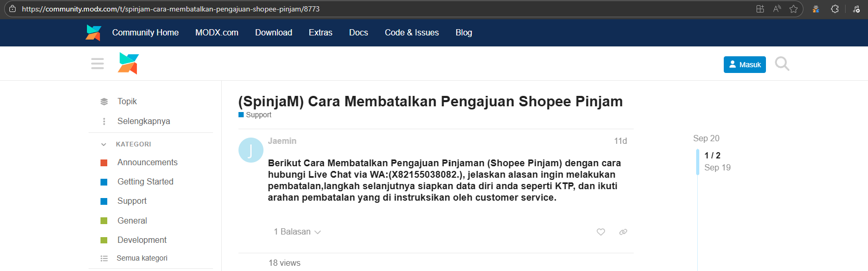Like the post with heart icon

point(600,232)
